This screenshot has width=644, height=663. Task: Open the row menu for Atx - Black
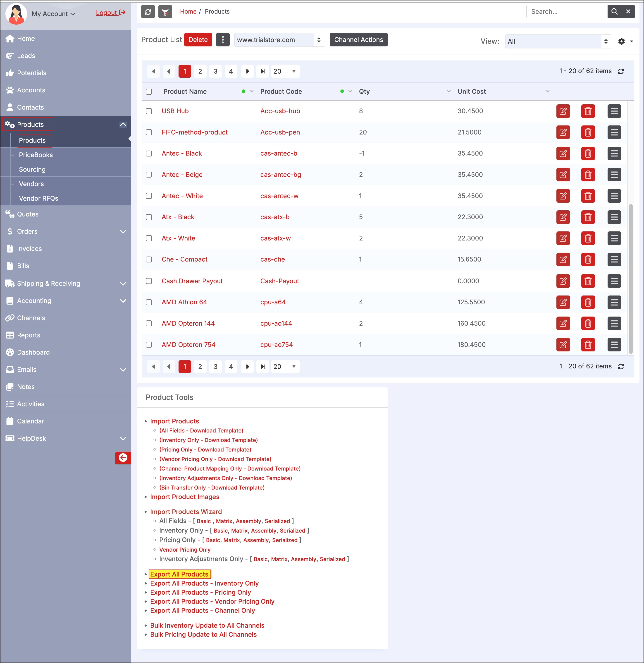coord(614,217)
